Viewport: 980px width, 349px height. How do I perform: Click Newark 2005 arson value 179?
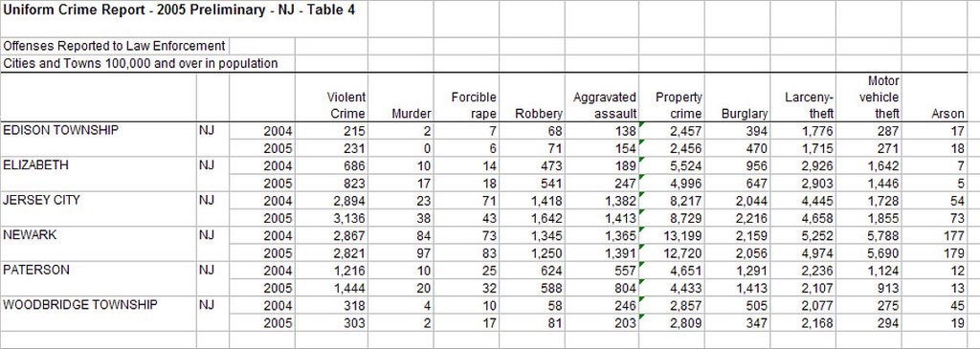[x=954, y=253]
